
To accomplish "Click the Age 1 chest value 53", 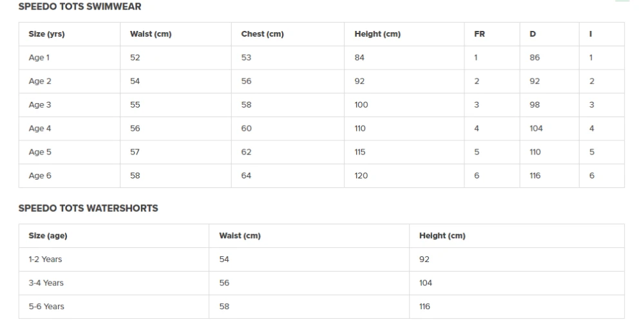I will [246, 58].
